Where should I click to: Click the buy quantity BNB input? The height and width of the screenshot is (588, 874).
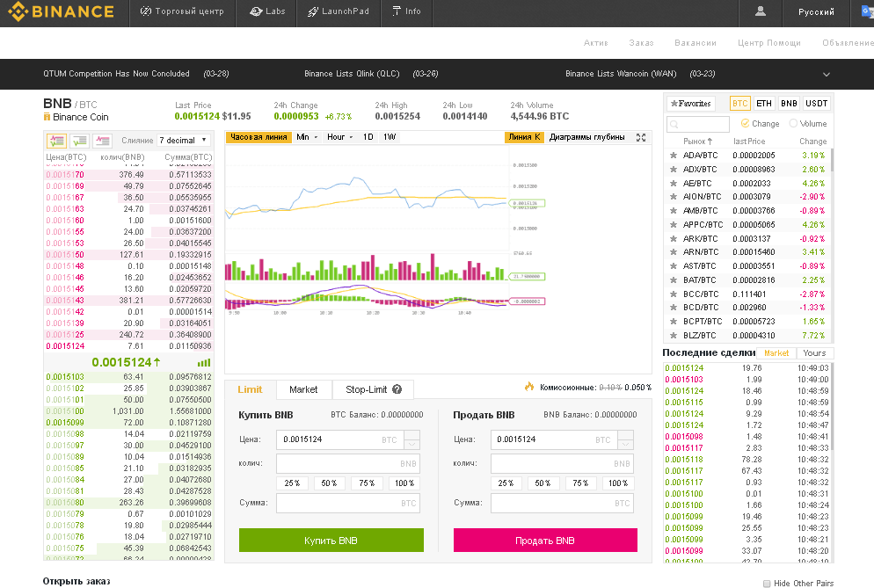[348, 464]
